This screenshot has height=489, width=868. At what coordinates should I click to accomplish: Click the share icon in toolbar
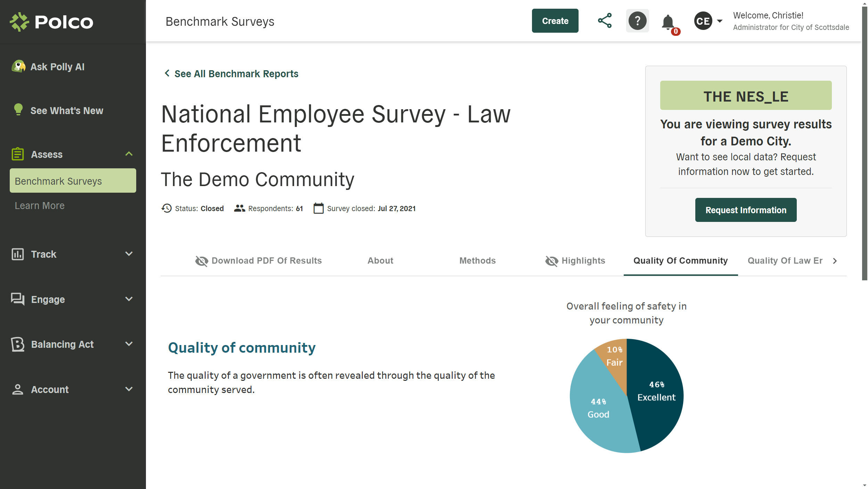point(605,20)
